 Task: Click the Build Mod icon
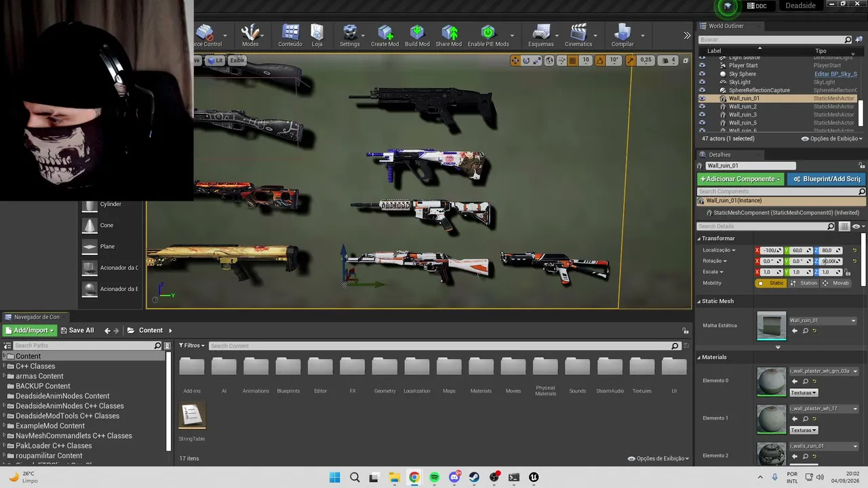417,33
